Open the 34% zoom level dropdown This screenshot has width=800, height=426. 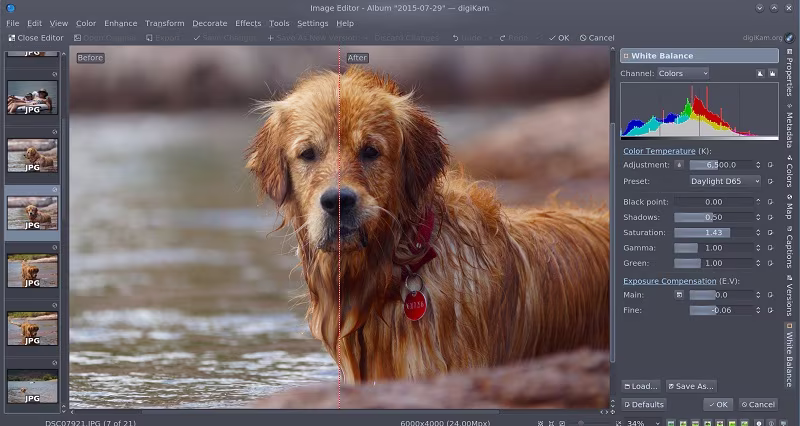pos(642,423)
